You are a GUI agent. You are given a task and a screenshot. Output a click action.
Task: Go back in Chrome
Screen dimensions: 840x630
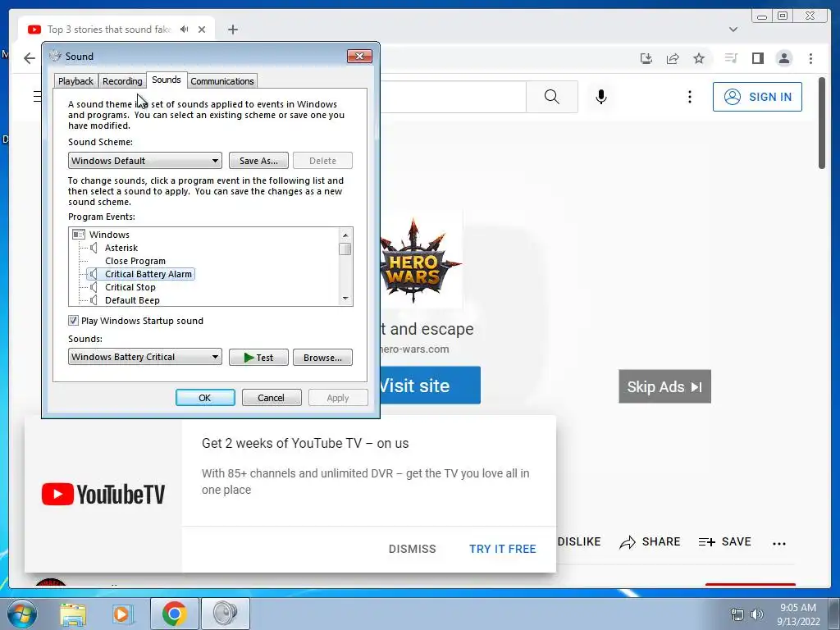pos(30,58)
